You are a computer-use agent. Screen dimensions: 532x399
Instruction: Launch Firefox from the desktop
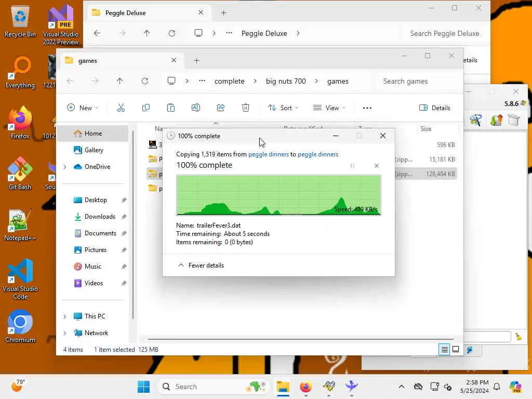coord(20,123)
